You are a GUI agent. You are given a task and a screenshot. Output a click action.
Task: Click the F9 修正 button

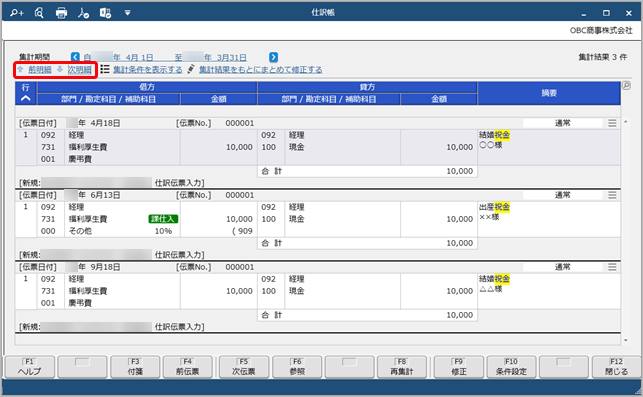click(x=458, y=367)
